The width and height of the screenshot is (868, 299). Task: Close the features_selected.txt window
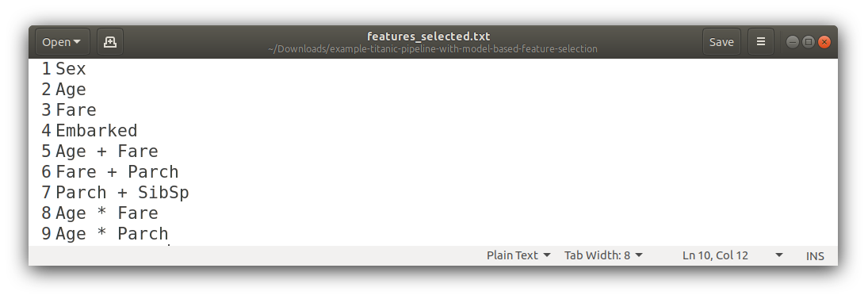pos(824,41)
